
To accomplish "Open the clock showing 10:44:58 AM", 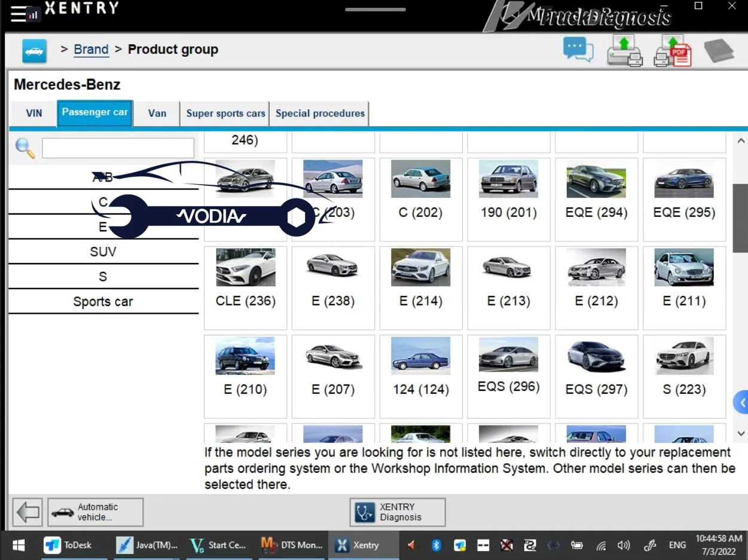I will click(x=719, y=544).
